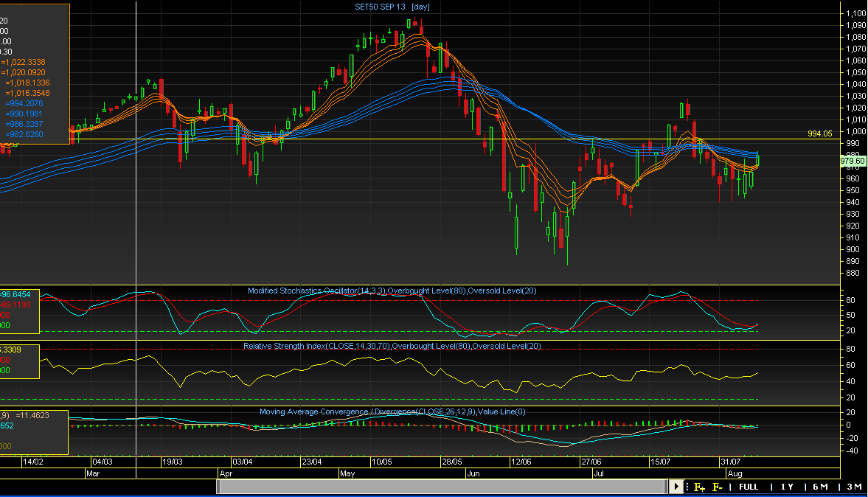Click the F+ zoom-in icon

tap(699, 487)
